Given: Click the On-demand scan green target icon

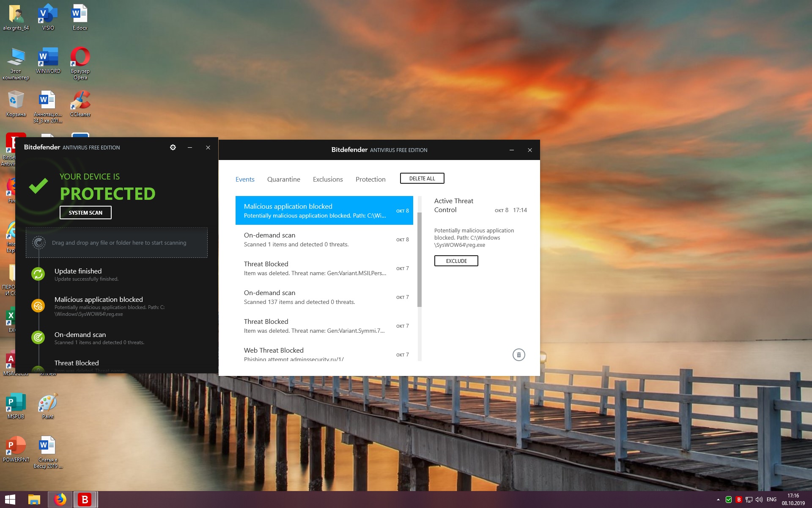Looking at the screenshot, I should pos(38,337).
